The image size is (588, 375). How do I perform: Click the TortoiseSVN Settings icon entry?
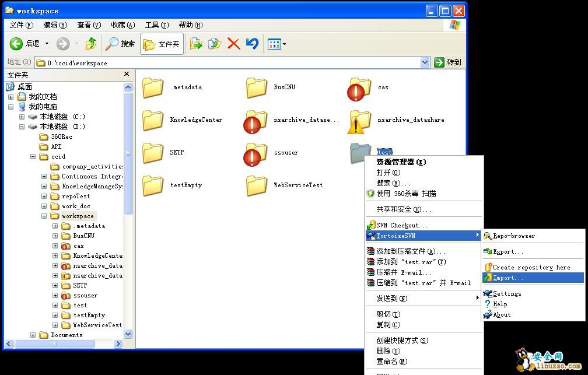(x=488, y=294)
